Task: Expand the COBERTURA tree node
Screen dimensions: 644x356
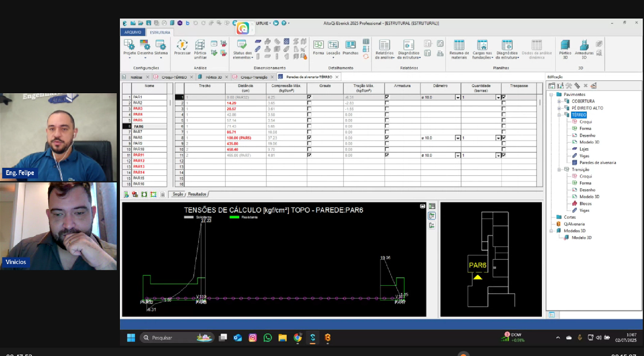Action: (559, 101)
